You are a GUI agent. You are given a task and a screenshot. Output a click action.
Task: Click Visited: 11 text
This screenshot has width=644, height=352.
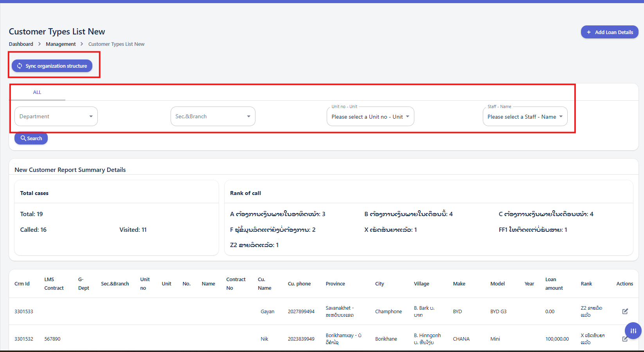click(x=133, y=230)
